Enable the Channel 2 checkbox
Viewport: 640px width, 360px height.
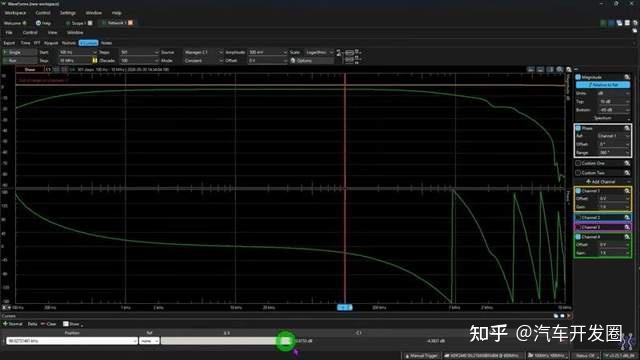[578, 218]
